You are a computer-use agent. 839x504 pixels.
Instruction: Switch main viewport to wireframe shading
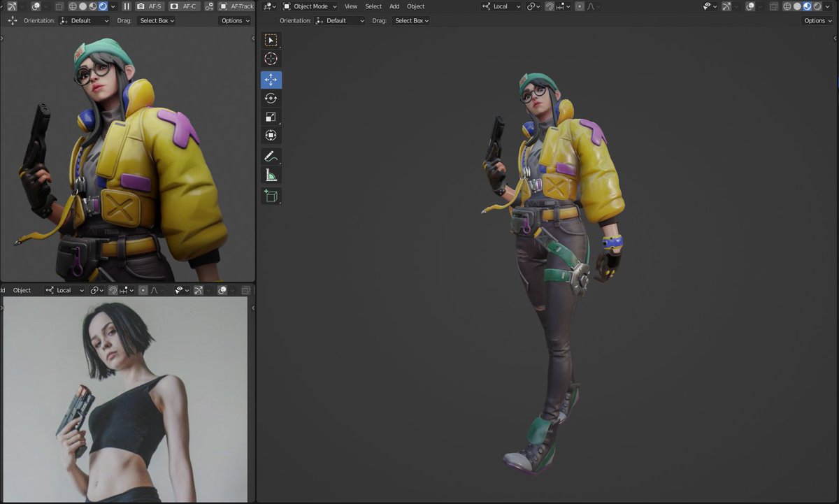tap(787, 6)
